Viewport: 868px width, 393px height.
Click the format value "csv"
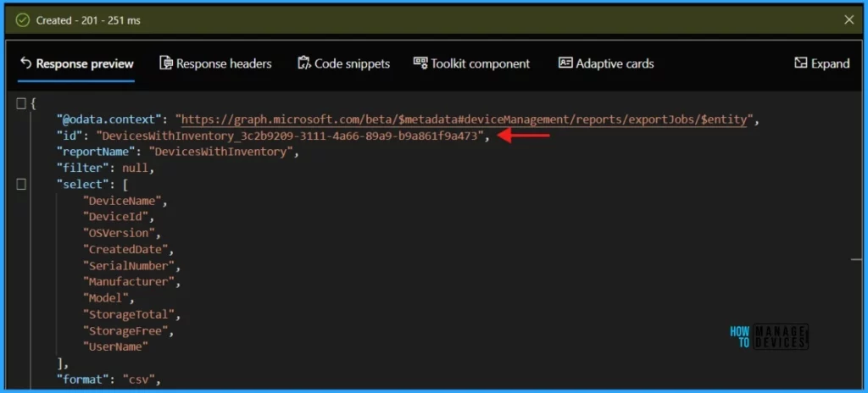(x=138, y=379)
